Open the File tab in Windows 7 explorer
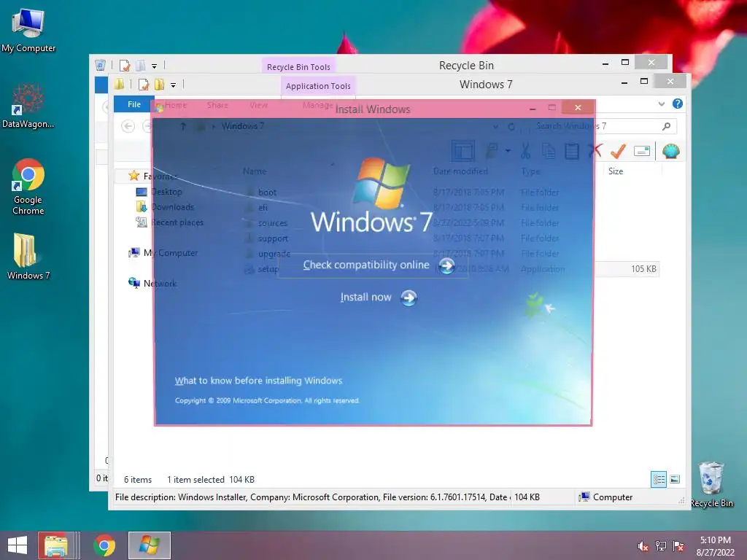Image resolution: width=747 pixels, height=560 pixels. pos(134,104)
